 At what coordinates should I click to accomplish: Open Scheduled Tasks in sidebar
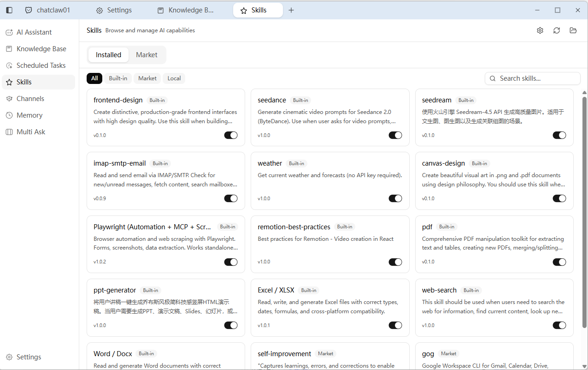point(39,66)
